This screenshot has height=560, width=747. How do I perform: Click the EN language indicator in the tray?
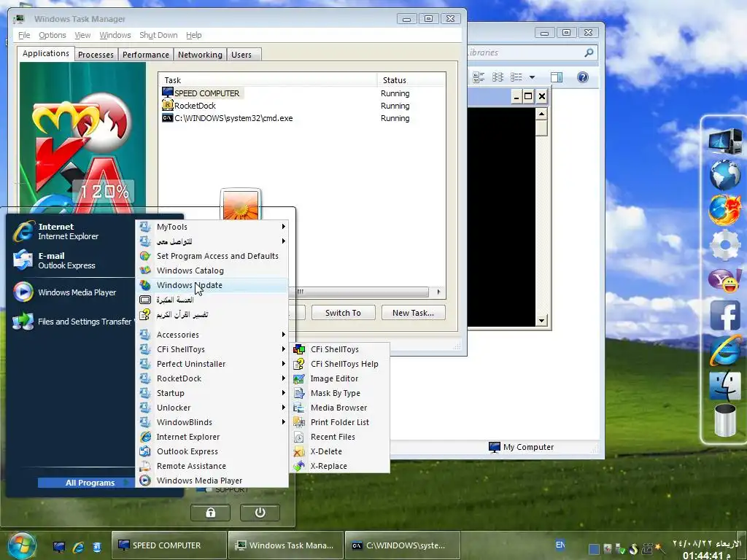coord(560,544)
